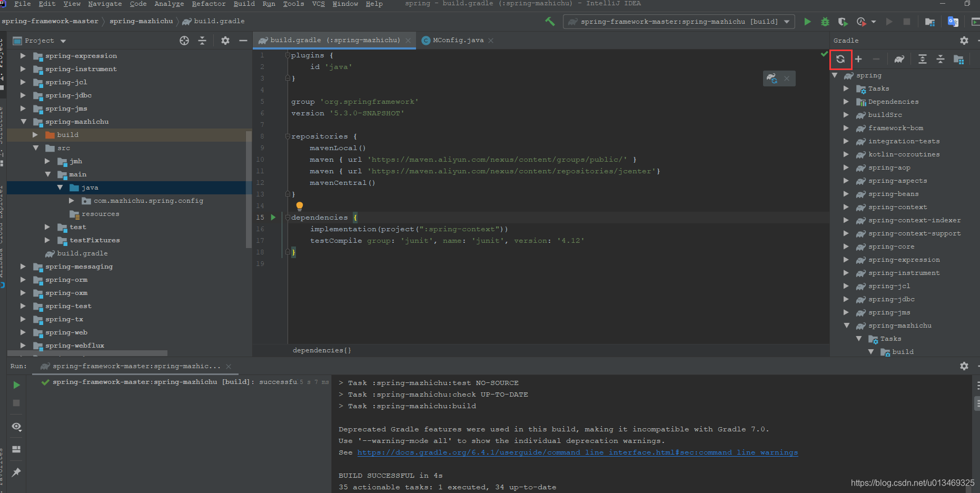The image size is (980, 493).
Task: Click the Load Gradle Changes floating icon
Action: (772, 78)
